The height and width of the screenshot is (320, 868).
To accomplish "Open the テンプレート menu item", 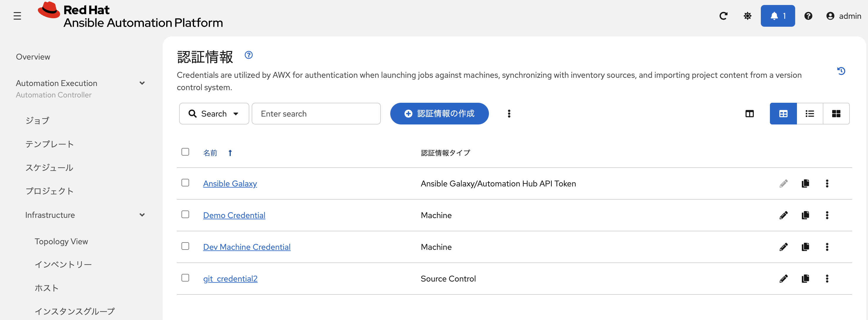I will click(49, 144).
